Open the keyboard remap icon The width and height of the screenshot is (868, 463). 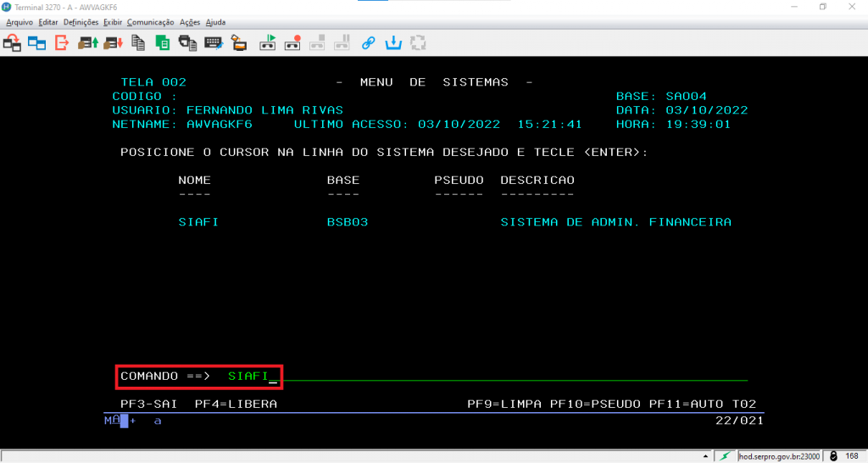[214, 42]
